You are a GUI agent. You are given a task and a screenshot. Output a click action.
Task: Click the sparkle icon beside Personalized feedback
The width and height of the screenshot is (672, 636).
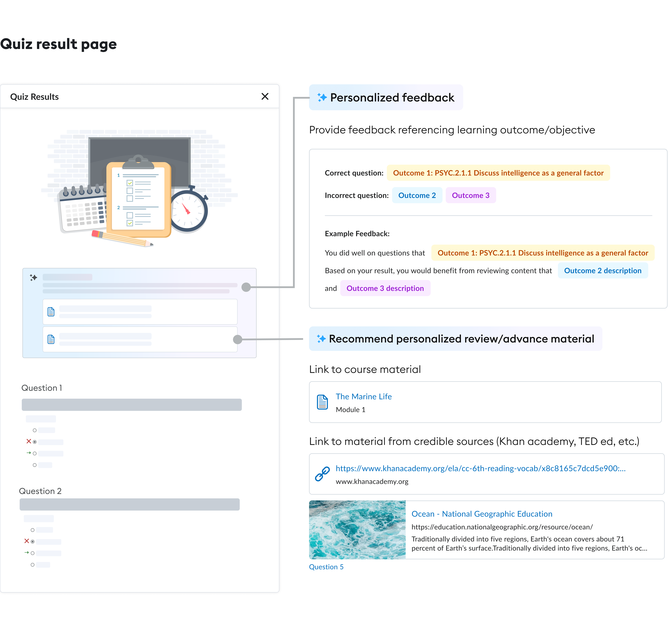pyautogui.click(x=322, y=98)
